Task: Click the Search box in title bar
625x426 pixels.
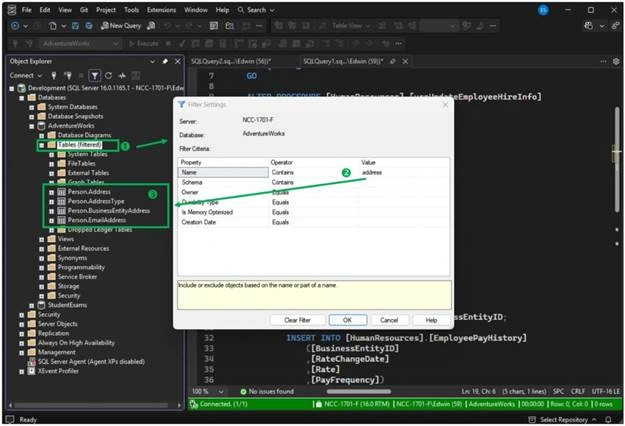Action: click(x=256, y=10)
